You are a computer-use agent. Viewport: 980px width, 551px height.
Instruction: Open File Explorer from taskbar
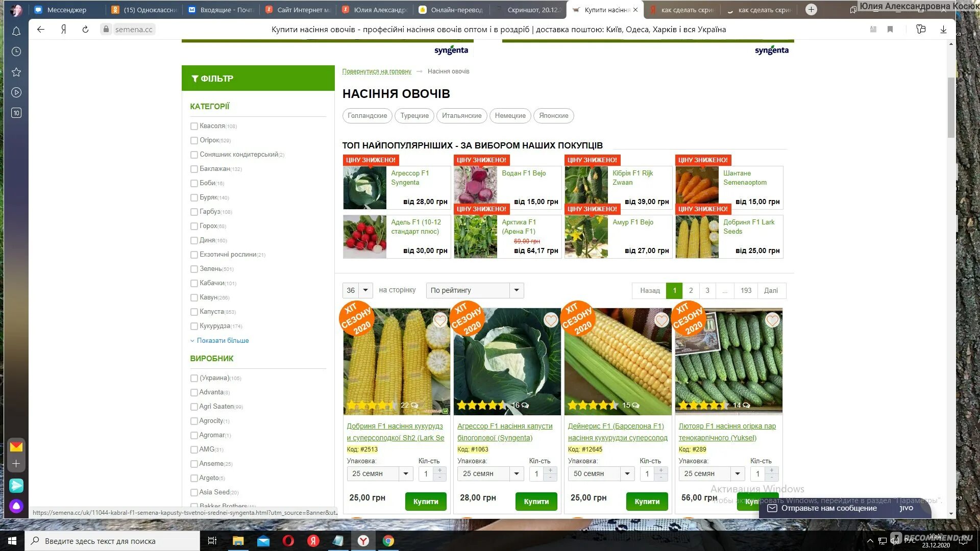(238, 541)
